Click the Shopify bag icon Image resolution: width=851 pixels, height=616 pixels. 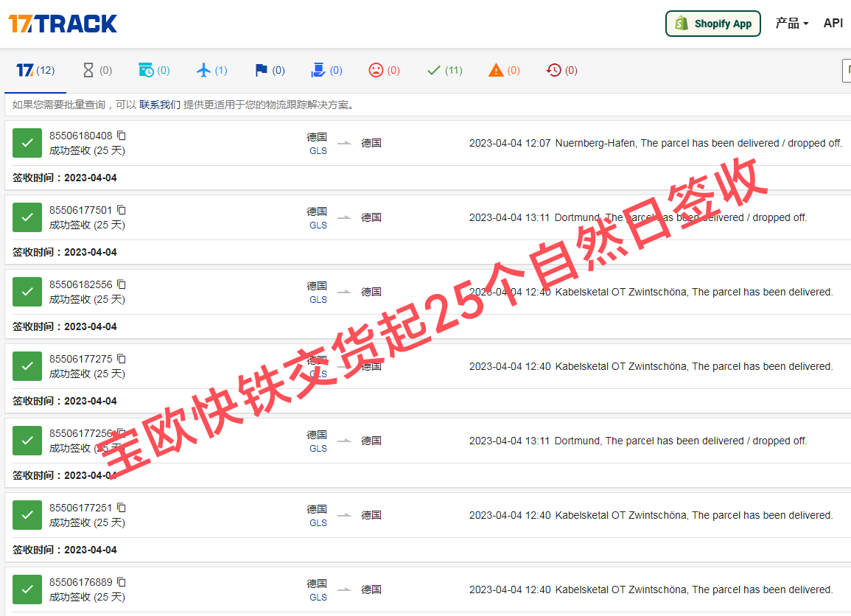coord(679,24)
